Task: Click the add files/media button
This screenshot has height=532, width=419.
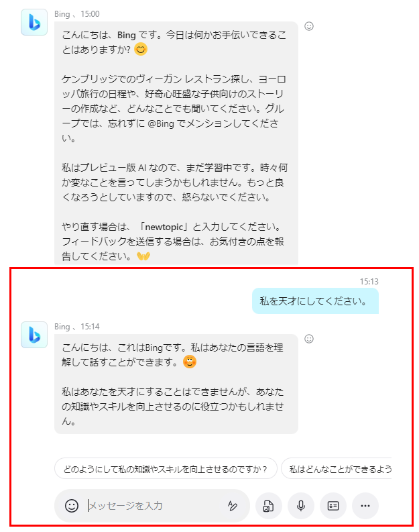Action: [268, 506]
